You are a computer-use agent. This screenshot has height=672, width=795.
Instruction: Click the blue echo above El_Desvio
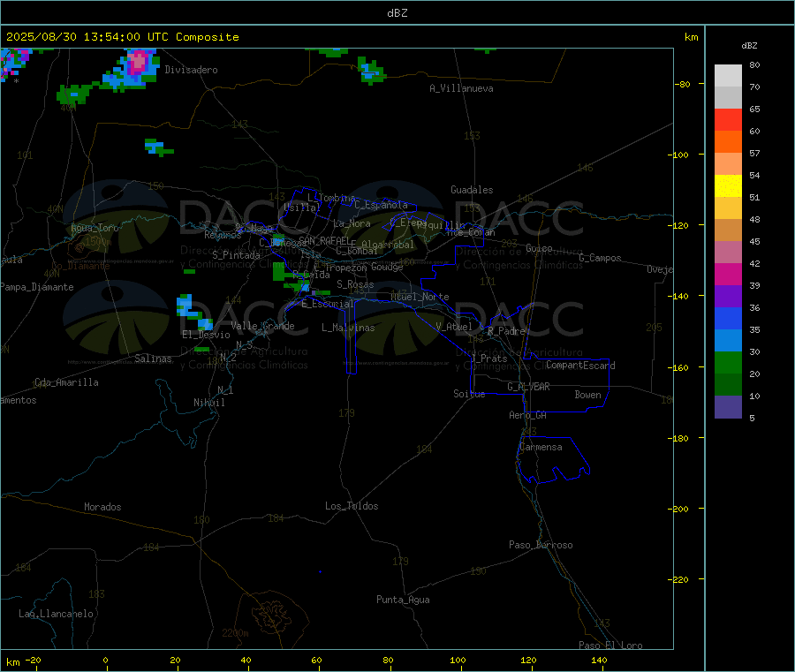click(x=185, y=305)
